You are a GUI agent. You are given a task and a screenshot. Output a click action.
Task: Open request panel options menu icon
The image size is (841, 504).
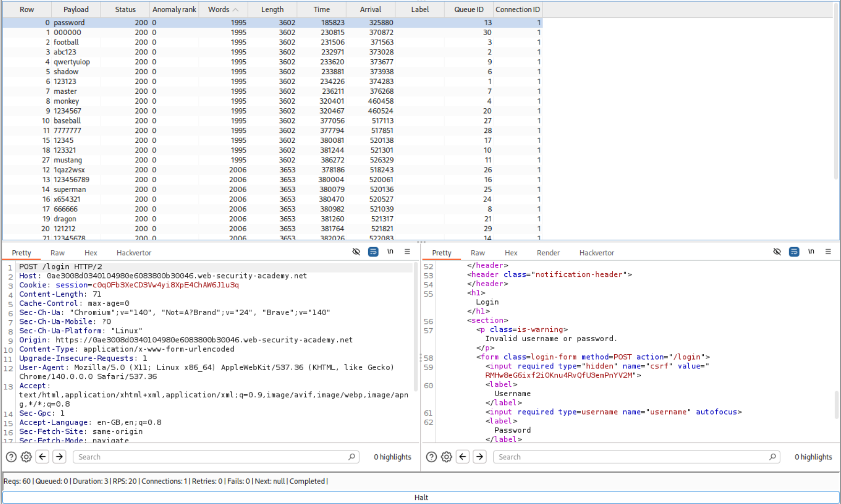407,252
